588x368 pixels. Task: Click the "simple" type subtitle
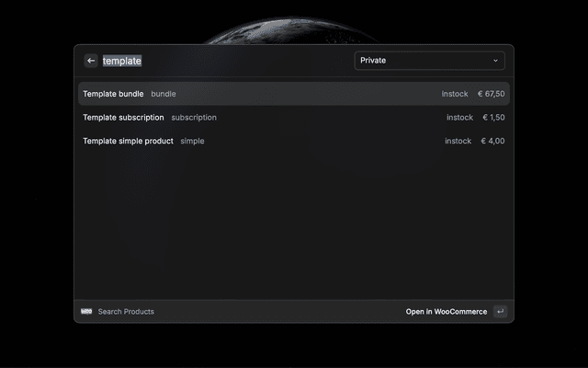click(x=192, y=142)
